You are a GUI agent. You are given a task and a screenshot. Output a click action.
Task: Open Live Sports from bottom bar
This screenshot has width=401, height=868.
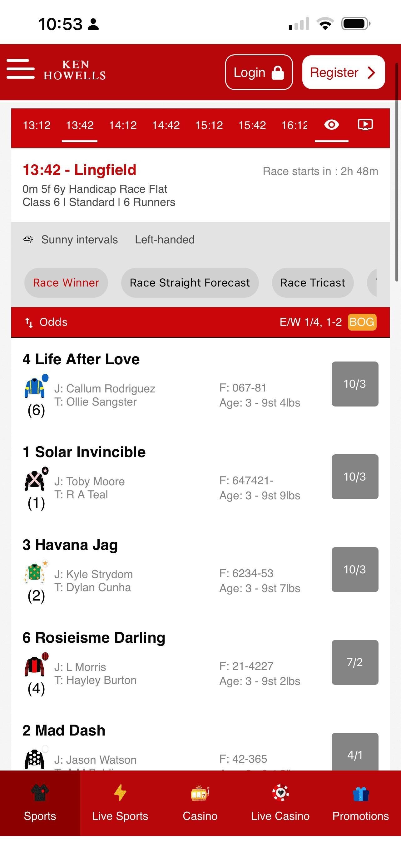tap(120, 803)
